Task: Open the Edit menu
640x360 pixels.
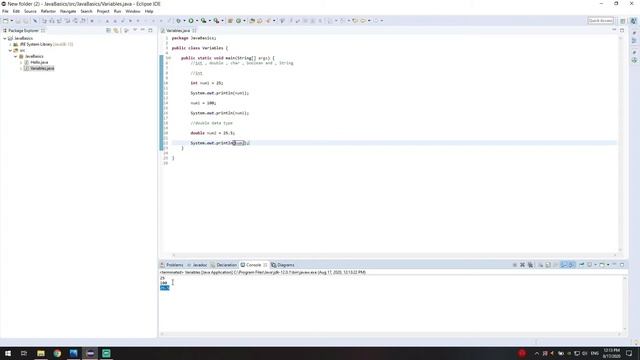Action: pos(16,11)
